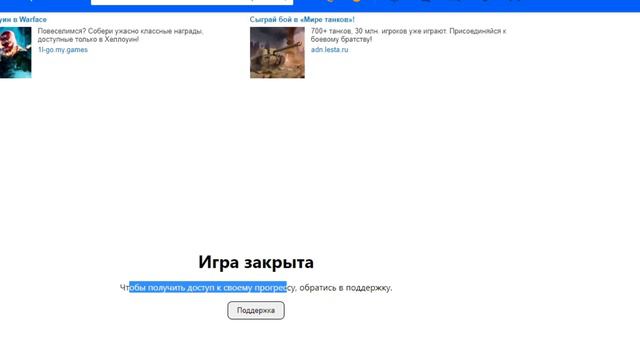Image resolution: width=640 pixels, height=360 pixels.
Task: Click the highlighted 'получить доступ к своему прогрессу' text
Action: point(222,288)
